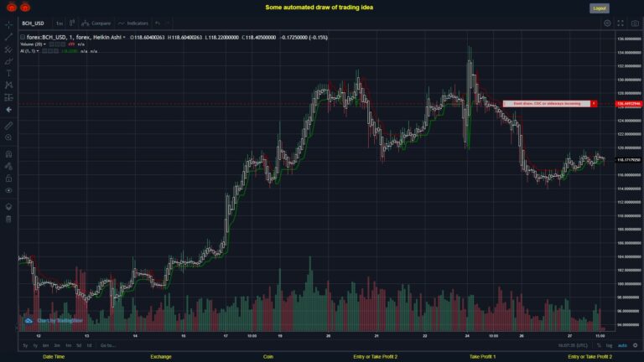Open the prediction and measurement tools
This screenshot has width=644, height=362.
[x=8, y=97]
